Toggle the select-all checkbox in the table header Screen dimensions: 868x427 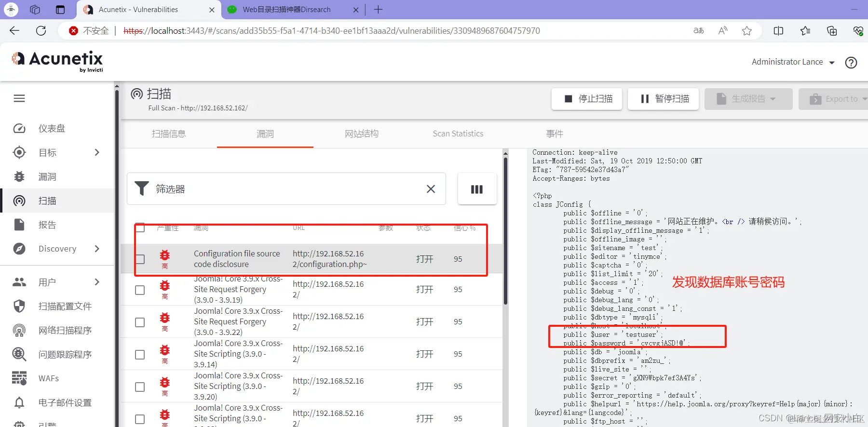pyautogui.click(x=140, y=228)
